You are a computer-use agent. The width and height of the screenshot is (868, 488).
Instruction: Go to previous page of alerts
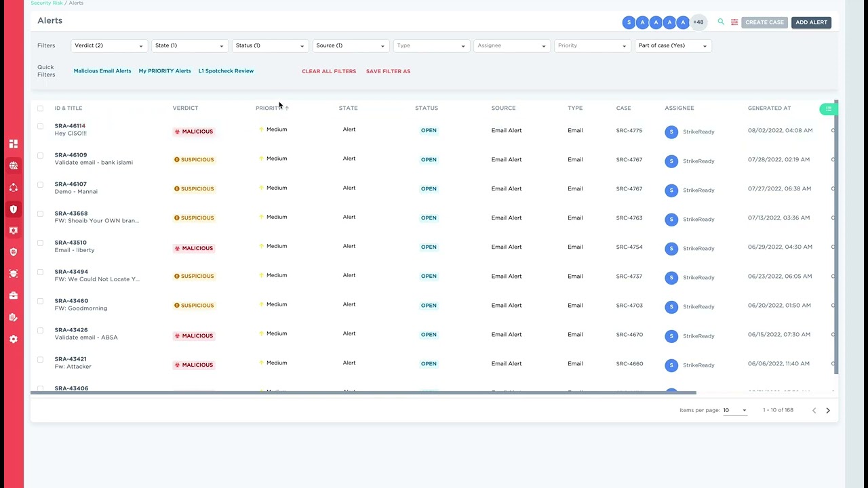[x=814, y=410]
